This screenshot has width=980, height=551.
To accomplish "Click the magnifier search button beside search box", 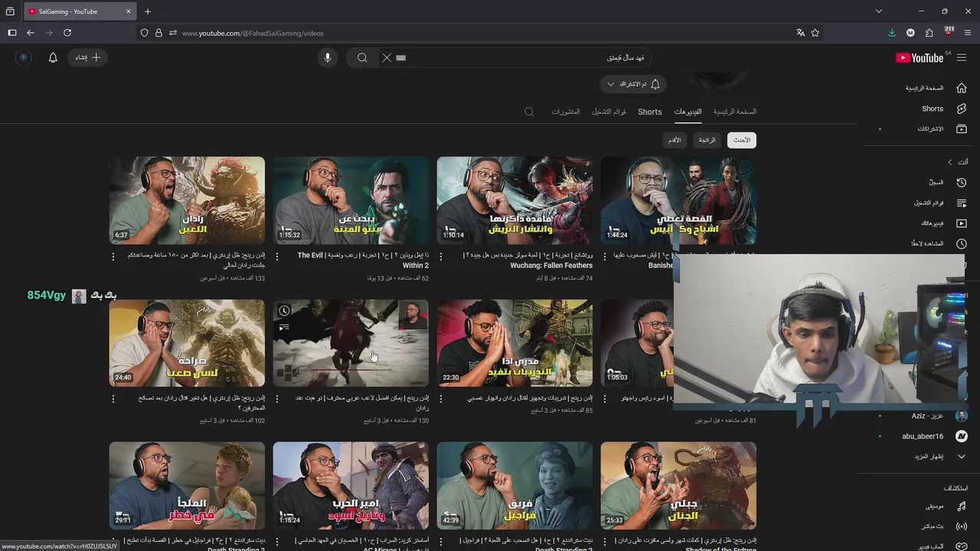I will (362, 57).
